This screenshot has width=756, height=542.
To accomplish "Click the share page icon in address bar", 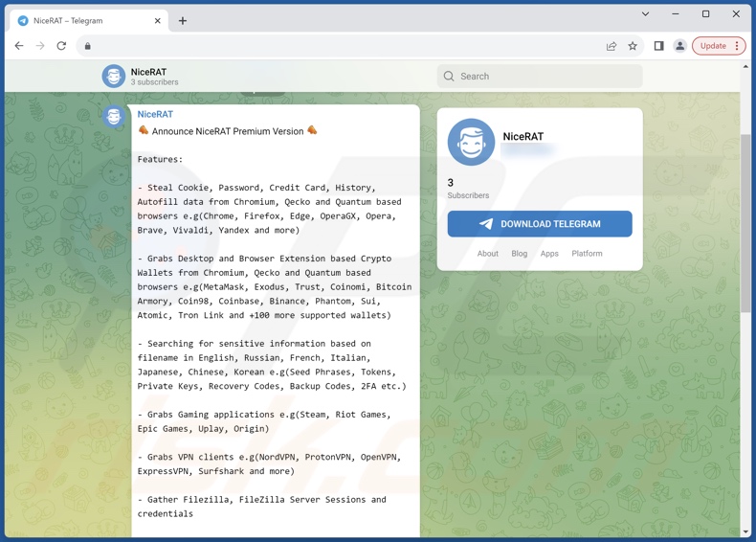I will coord(611,46).
